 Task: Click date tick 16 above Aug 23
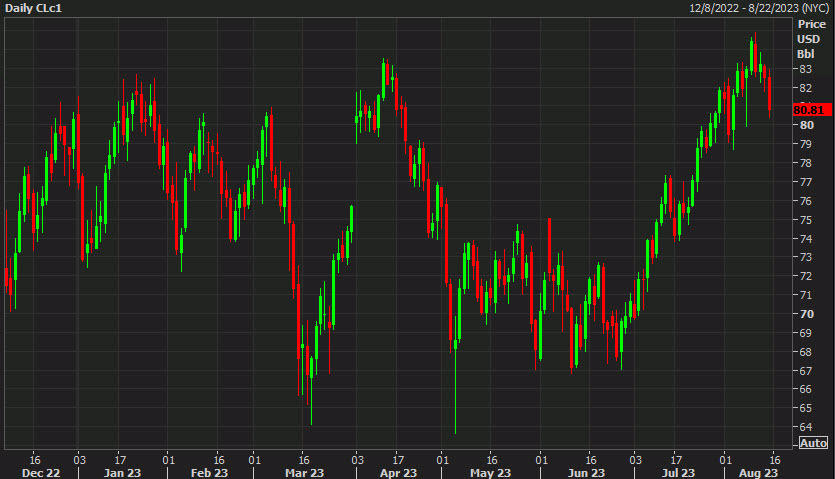click(x=775, y=460)
